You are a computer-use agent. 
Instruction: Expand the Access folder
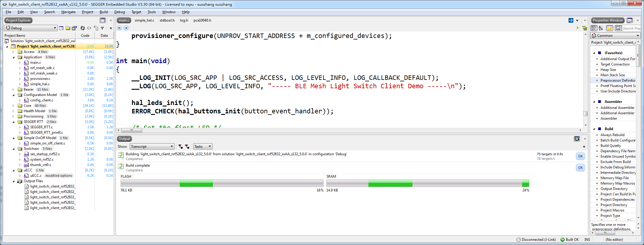13,52
